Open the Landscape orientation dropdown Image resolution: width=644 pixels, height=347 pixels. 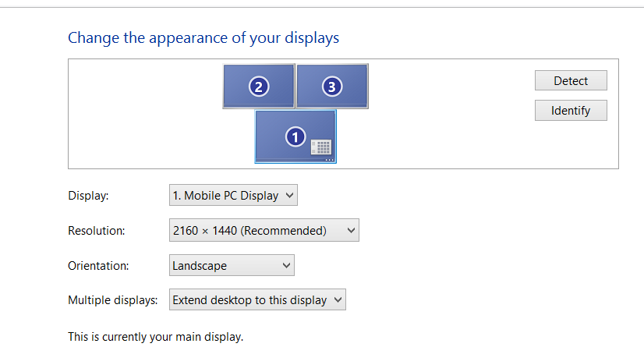(232, 265)
